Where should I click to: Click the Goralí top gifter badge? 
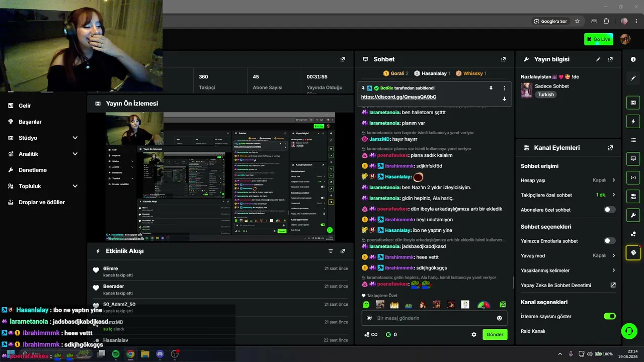[x=395, y=73]
